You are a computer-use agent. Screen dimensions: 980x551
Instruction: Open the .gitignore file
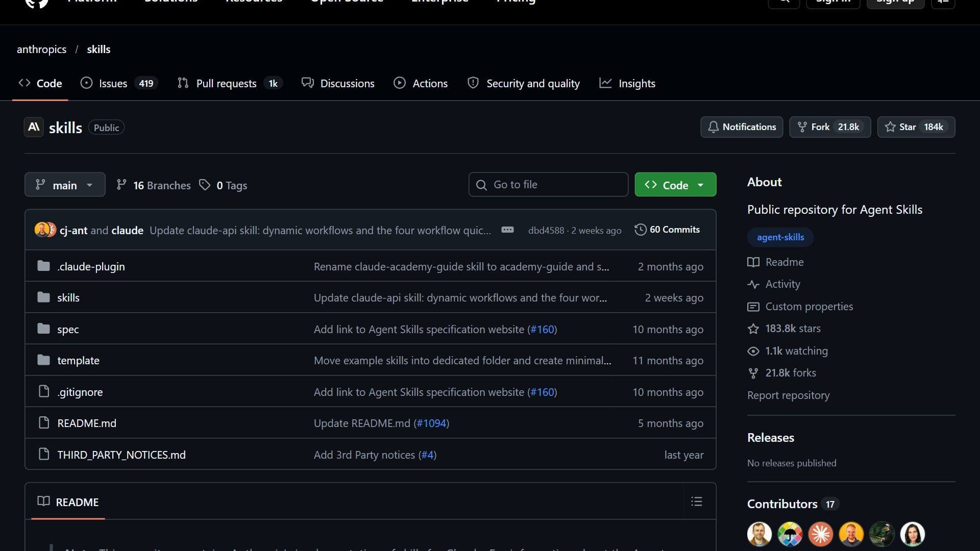[80, 392]
